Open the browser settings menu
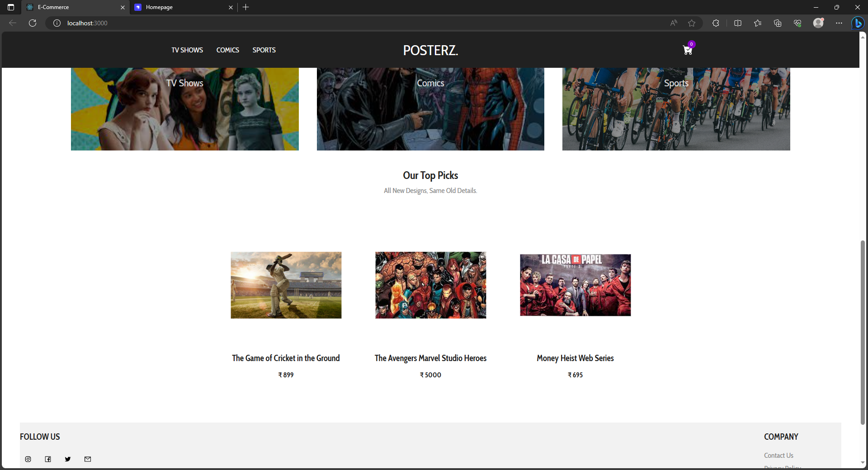Screen dimensions: 868x470 [x=840, y=23]
